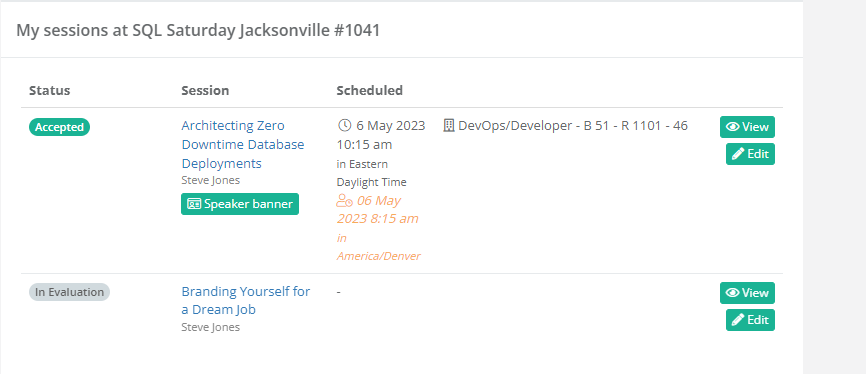Open Architecting Zero Downtime Database Deployments link
This screenshot has height=374, width=866.
pyautogui.click(x=243, y=144)
